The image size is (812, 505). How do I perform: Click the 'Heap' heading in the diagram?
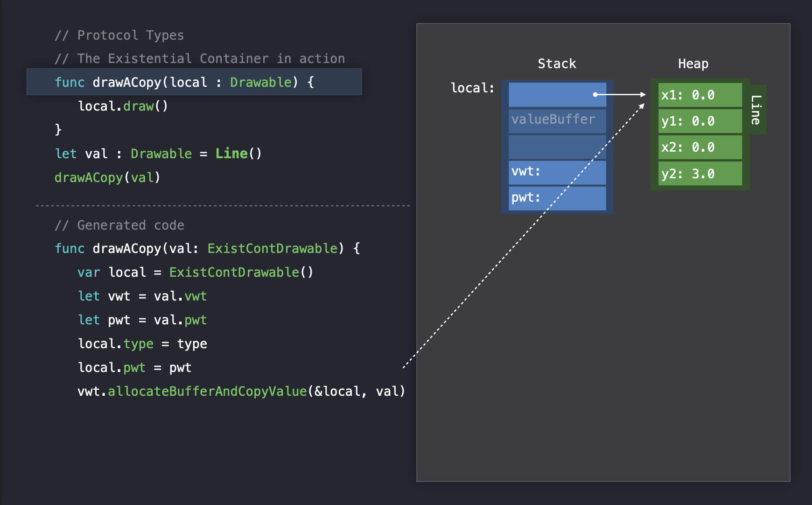tap(693, 64)
